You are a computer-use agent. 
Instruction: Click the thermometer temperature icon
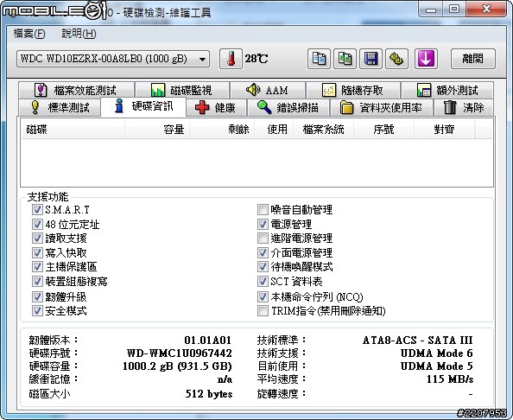click(x=231, y=59)
